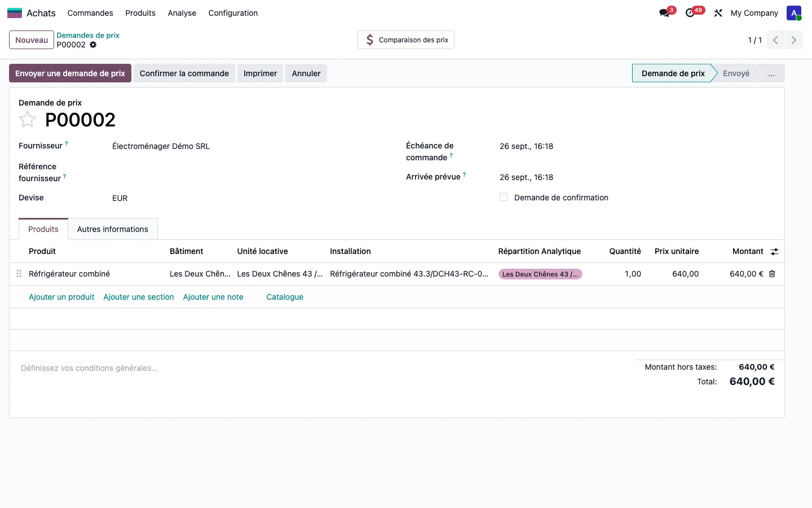Click the Fournisseur help question mark

[67, 143]
